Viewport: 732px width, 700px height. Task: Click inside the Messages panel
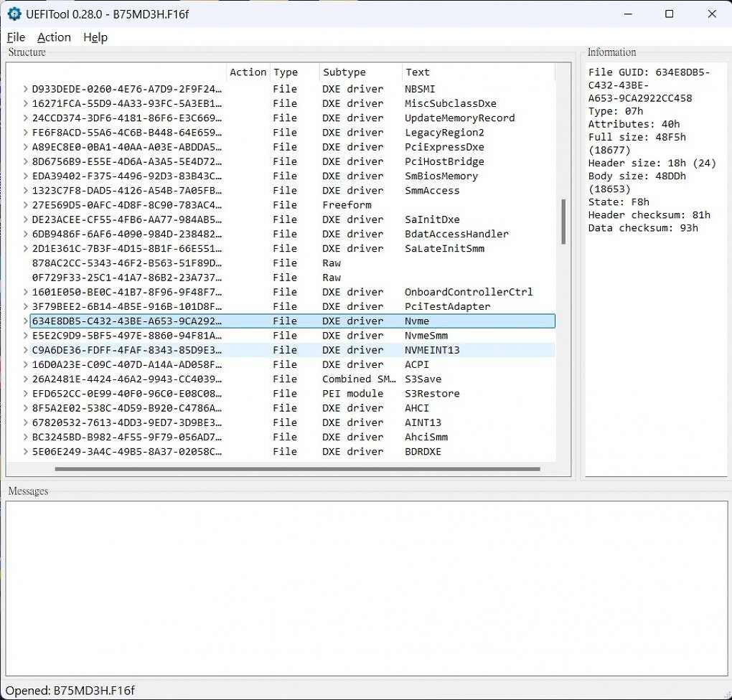(x=367, y=588)
